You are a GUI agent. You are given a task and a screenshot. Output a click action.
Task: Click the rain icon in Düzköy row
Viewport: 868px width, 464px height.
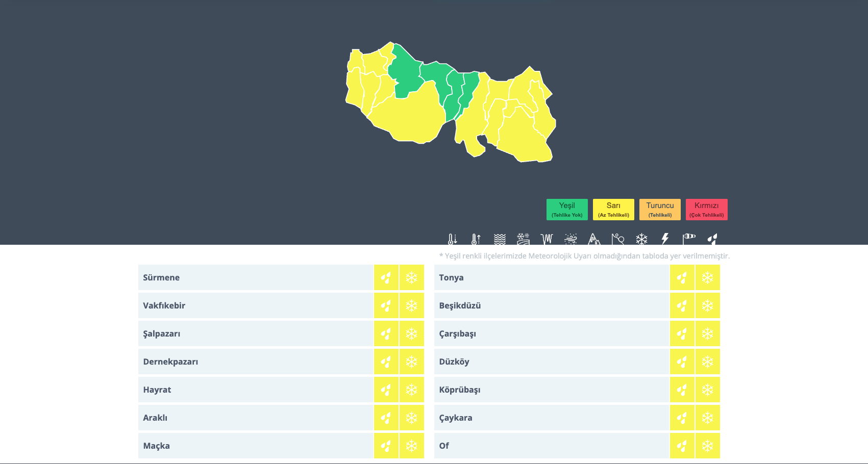pyautogui.click(x=682, y=362)
